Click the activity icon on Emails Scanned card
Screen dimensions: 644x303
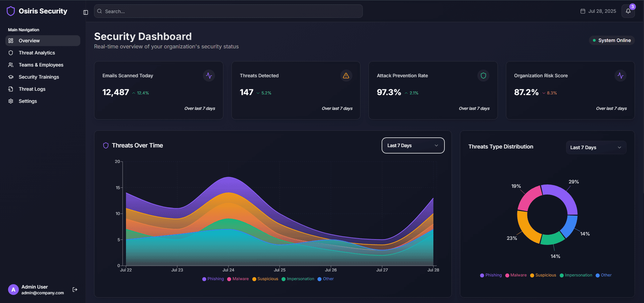tap(209, 76)
